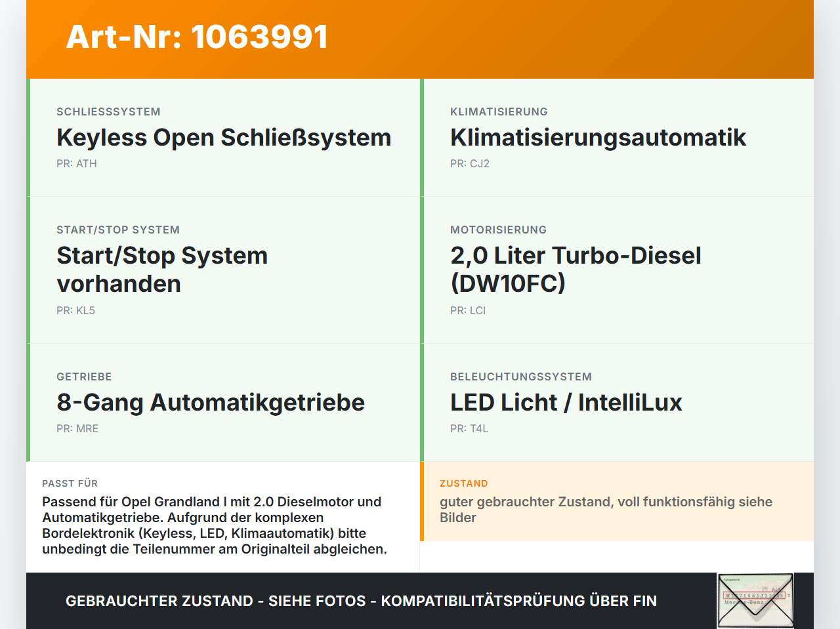Image resolution: width=840 pixels, height=629 pixels.
Task: Click the Passend für Opel Grandland description
Action: 215,525
